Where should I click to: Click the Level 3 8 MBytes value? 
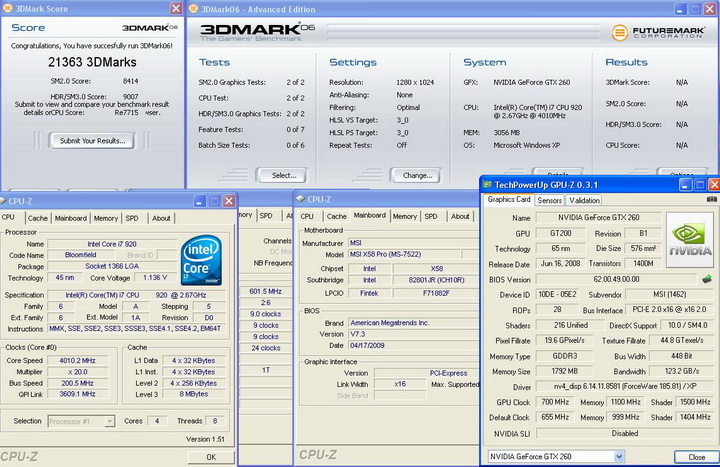(193, 394)
